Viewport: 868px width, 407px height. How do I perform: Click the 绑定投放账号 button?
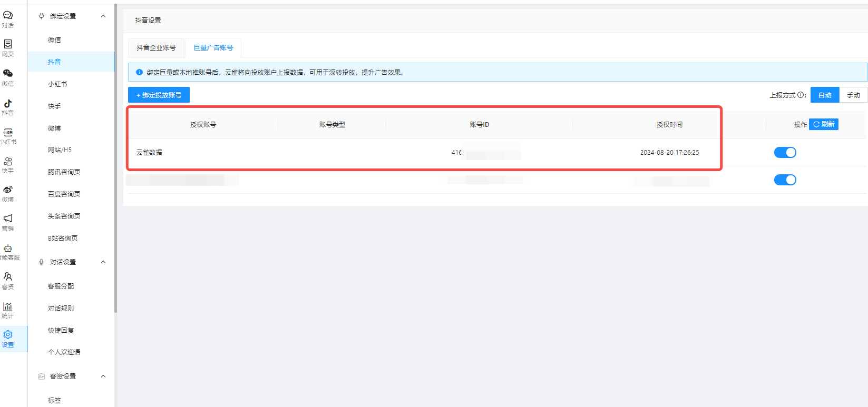click(x=159, y=95)
